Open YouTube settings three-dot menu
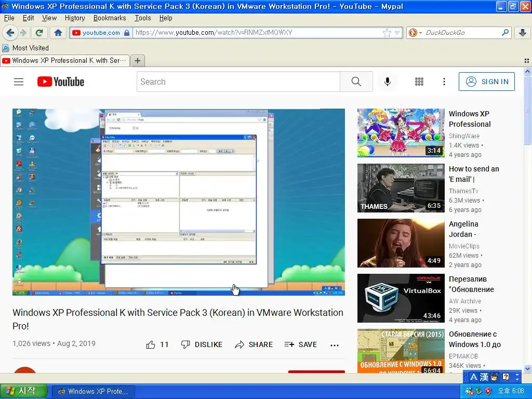532x399 pixels. [x=444, y=82]
